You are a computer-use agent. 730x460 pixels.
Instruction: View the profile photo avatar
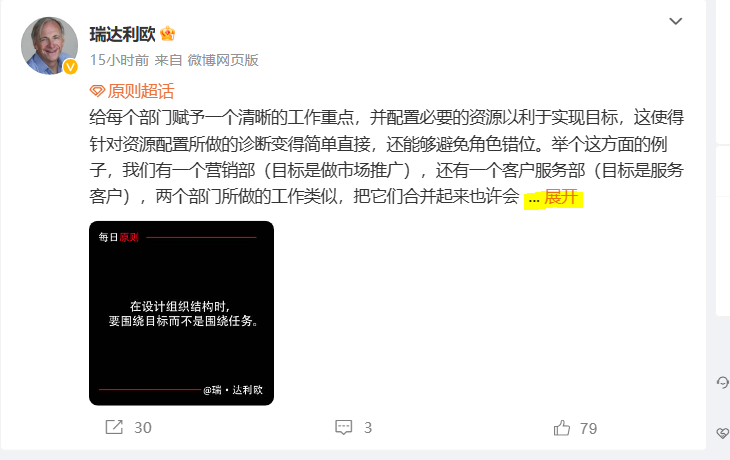tap(49, 46)
